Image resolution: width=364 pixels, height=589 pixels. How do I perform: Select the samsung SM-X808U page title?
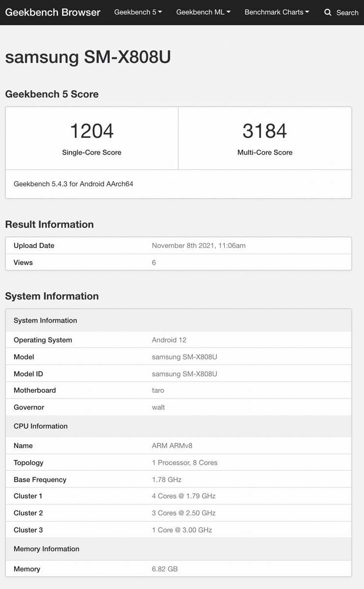point(88,57)
